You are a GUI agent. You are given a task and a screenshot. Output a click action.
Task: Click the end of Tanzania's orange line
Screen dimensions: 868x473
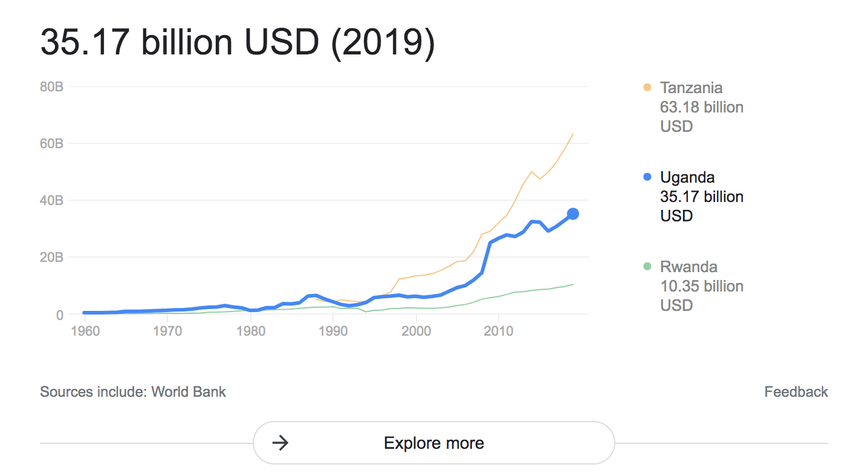click(572, 134)
